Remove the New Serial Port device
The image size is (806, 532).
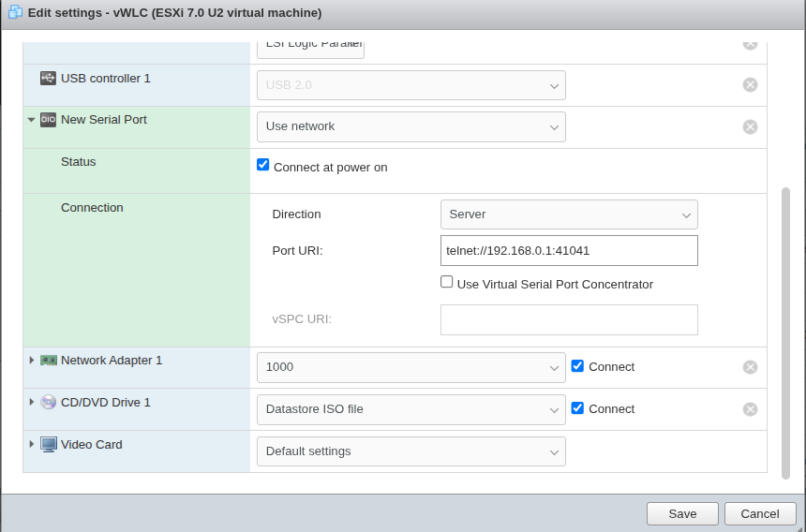750,127
